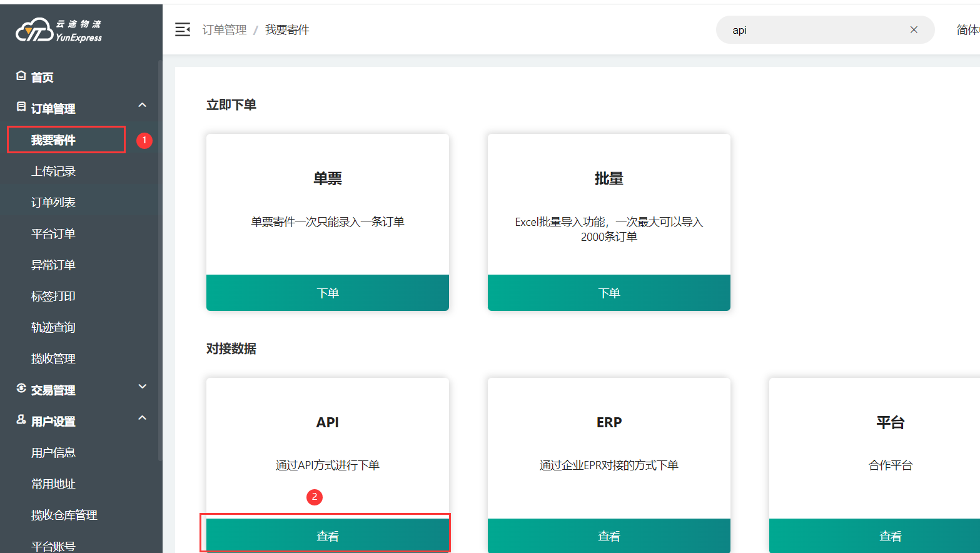Screen dimensions: 980x553
Task: Click 查看 button on the ERP card
Action: point(609,535)
